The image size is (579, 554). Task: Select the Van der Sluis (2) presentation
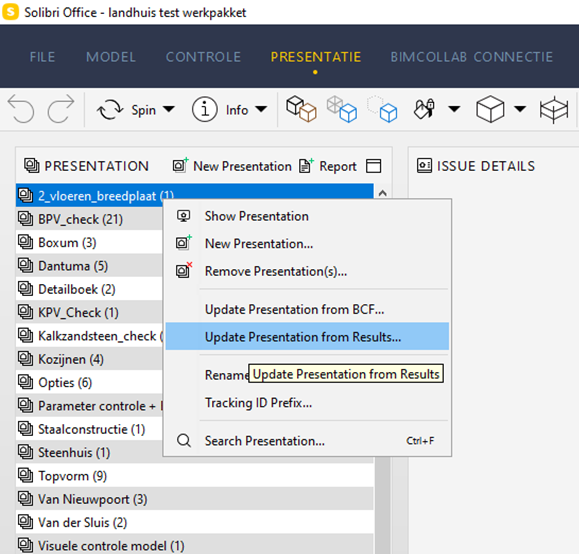(195, 522)
